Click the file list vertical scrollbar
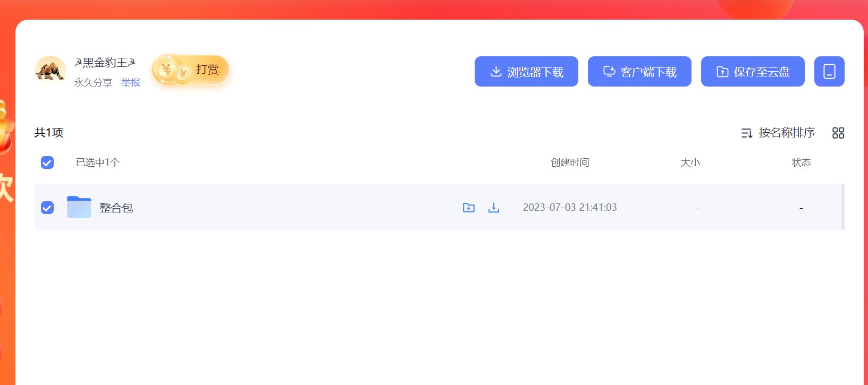The height and width of the screenshot is (385, 868). (843, 207)
